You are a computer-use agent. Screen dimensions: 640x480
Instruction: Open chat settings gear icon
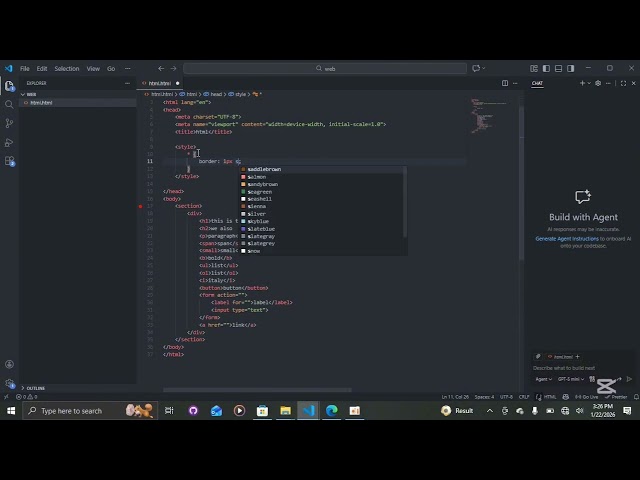pyautogui.click(x=598, y=83)
